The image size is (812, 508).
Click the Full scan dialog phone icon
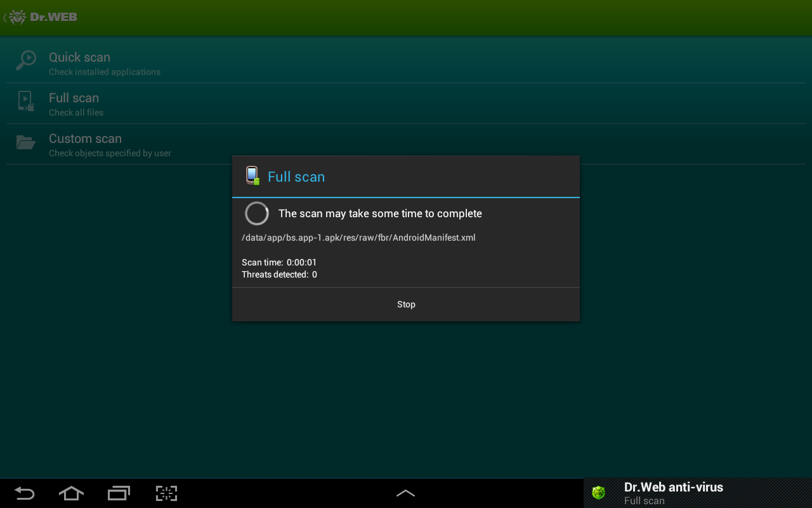coord(252,176)
